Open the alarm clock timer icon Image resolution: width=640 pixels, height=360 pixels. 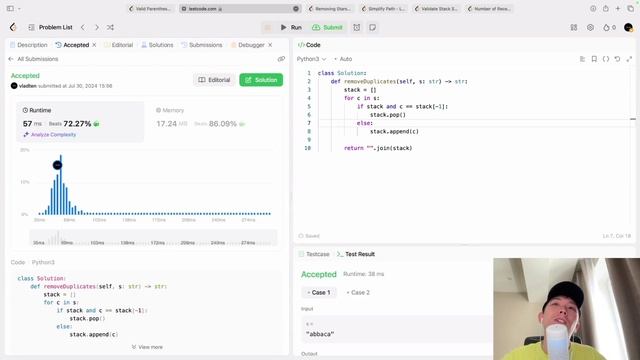point(357,27)
